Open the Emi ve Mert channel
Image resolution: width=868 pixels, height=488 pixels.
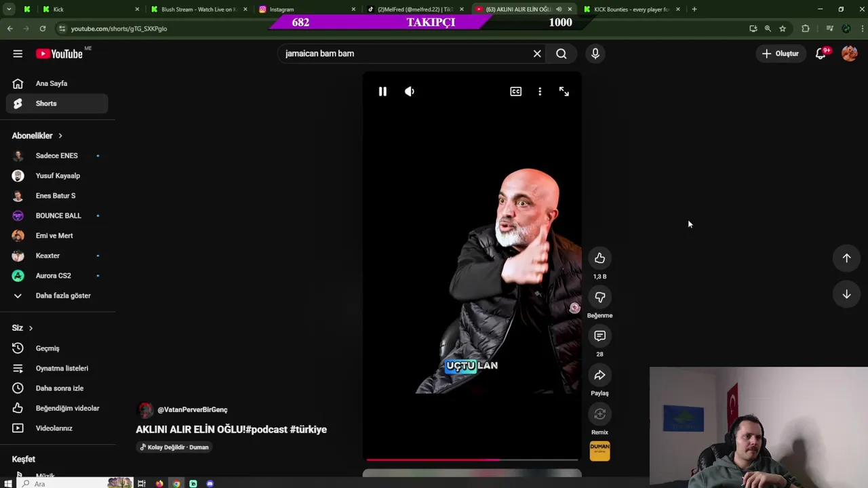pyautogui.click(x=58, y=236)
